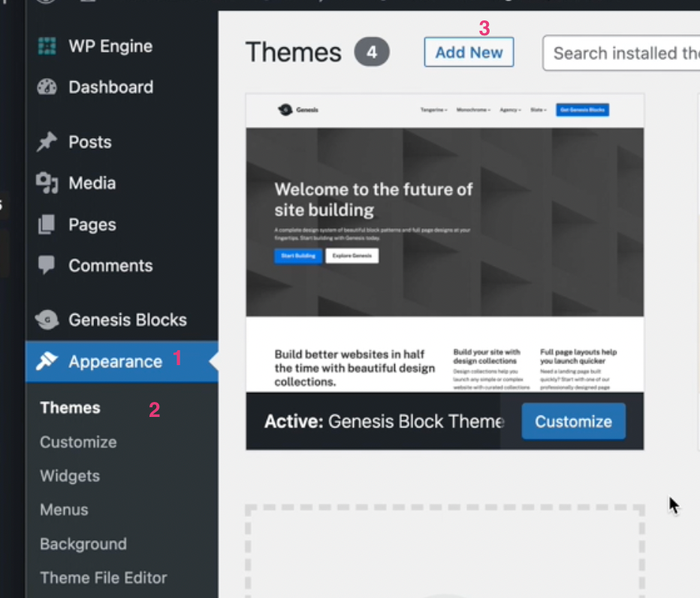Click the blue Customize button on active theme
Viewport: 700px width, 598px height.
click(573, 421)
